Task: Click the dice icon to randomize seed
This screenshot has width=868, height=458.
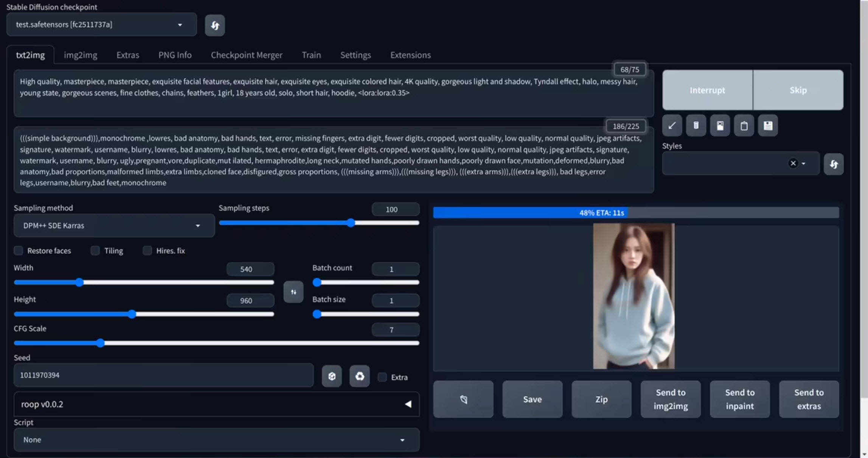Action: click(x=332, y=376)
